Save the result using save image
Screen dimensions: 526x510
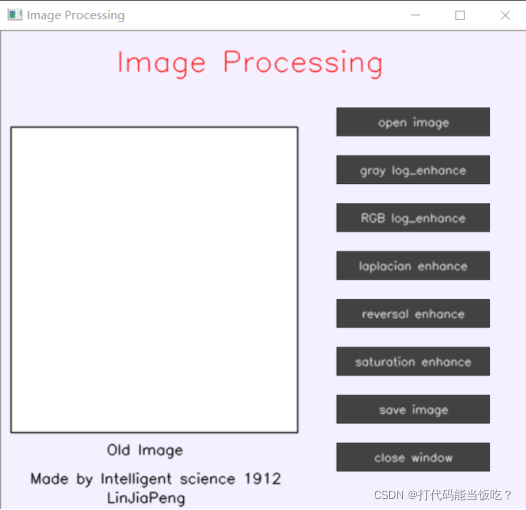point(413,409)
